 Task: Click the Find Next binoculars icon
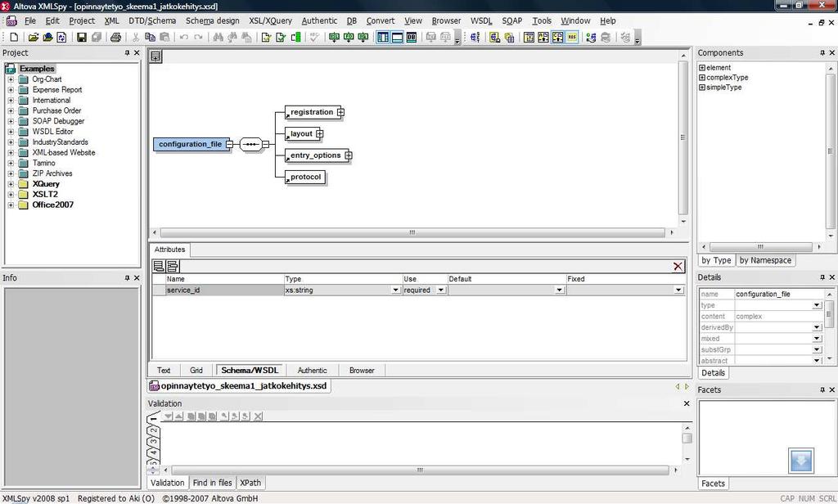tap(232, 38)
